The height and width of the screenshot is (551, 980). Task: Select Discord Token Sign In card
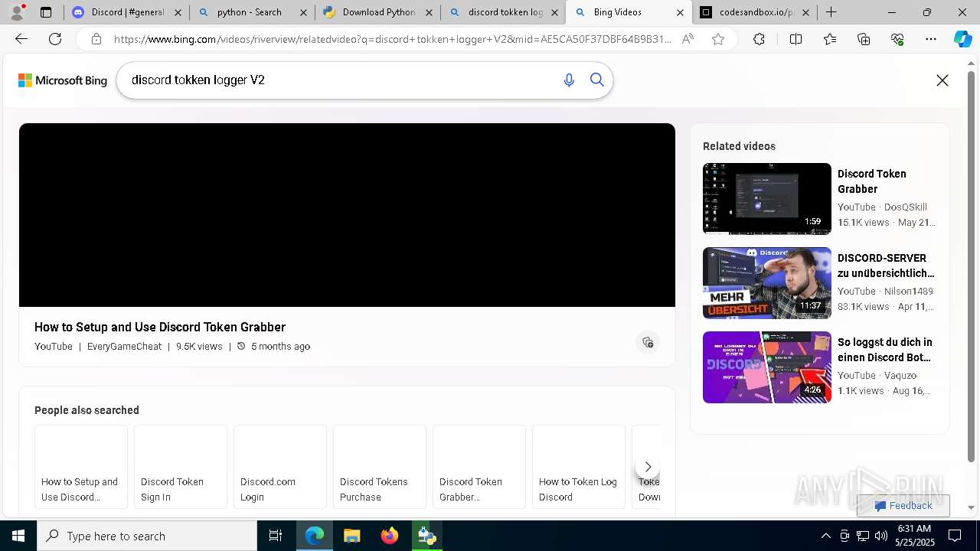pos(181,467)
